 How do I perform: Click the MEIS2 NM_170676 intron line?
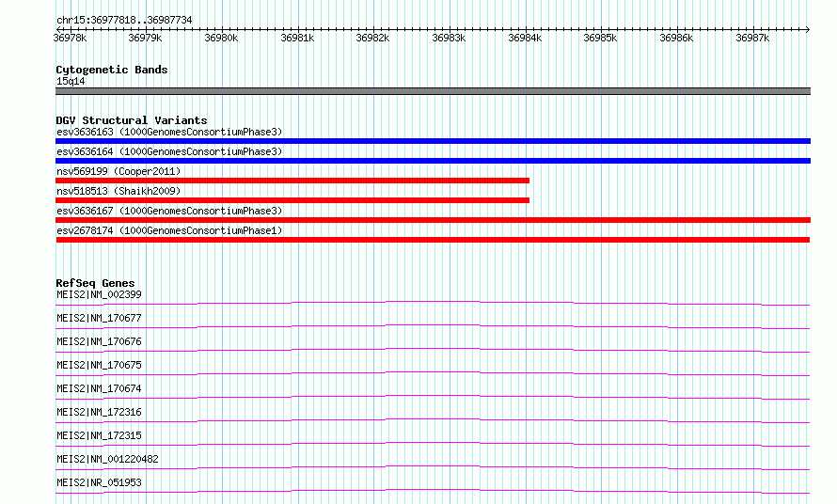point(433,350)
